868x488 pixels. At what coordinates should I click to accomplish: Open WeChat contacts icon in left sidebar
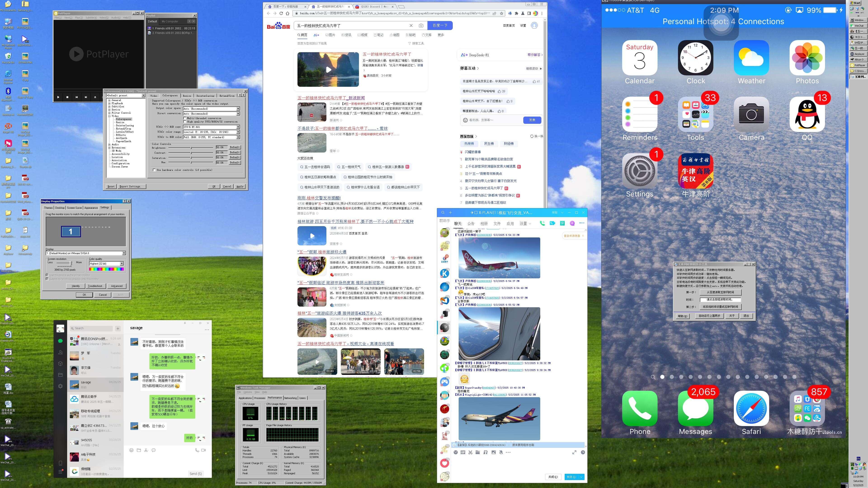[60, 352]
